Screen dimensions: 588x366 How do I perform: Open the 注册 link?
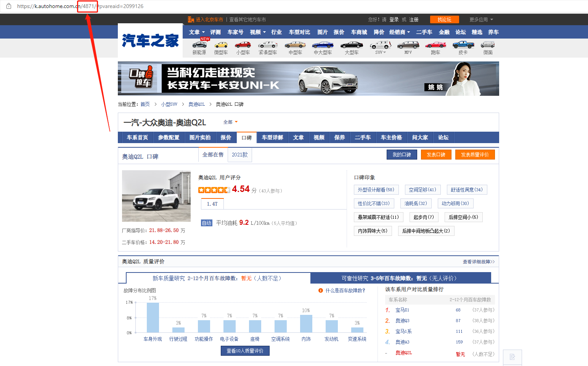[x=414, y=19]
